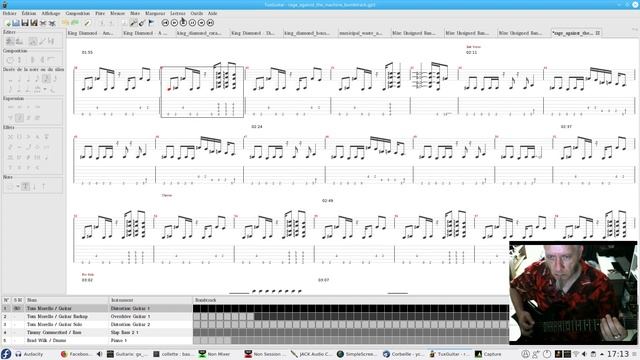Open the Piste menu
The image size is (640, 360).
click(100, 13)
